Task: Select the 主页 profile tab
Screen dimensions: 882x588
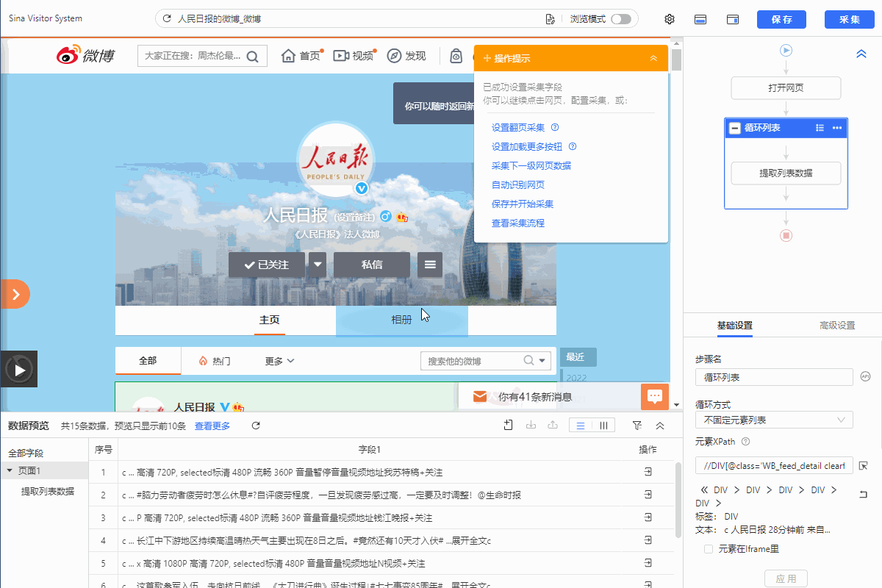Action: 270,320
